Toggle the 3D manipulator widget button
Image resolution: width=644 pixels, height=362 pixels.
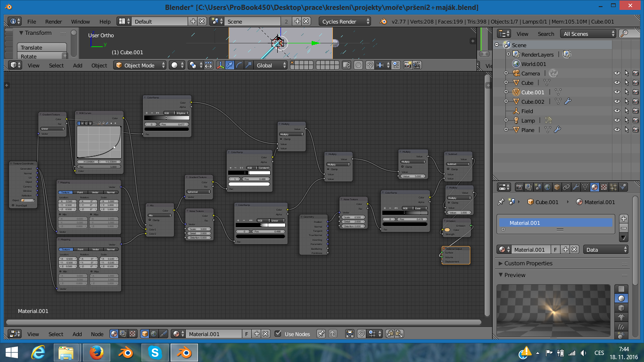(x=220, y=66)
